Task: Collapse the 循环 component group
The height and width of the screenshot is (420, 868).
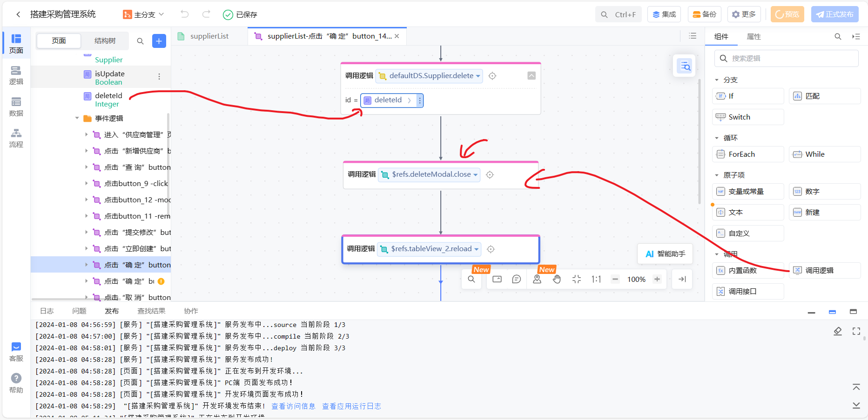Action: pyautogui.click(x=717, y=138)
